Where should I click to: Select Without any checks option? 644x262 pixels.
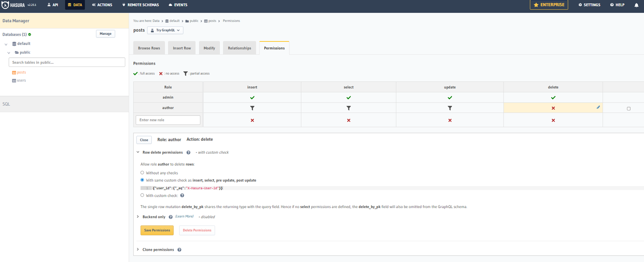[x=142, y=172]
